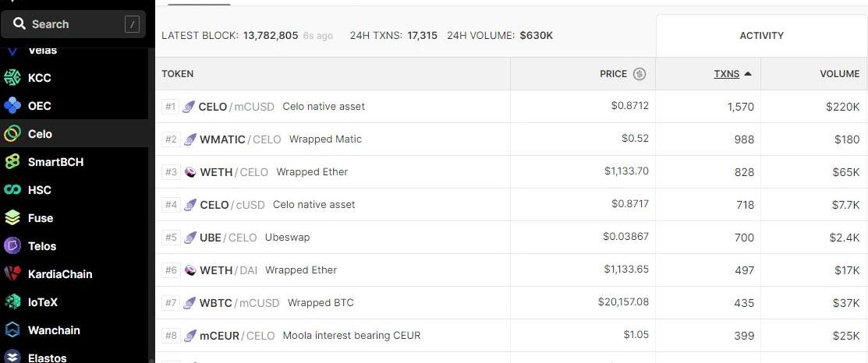Open the UBE/CELO Ubeswap pair

coord(512,238)
